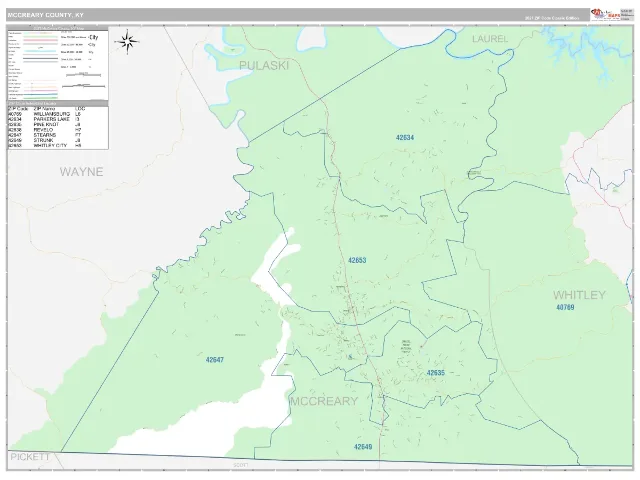Click the PICKETT county label
The width and height of the screenshot is (640, 480).
30,457
